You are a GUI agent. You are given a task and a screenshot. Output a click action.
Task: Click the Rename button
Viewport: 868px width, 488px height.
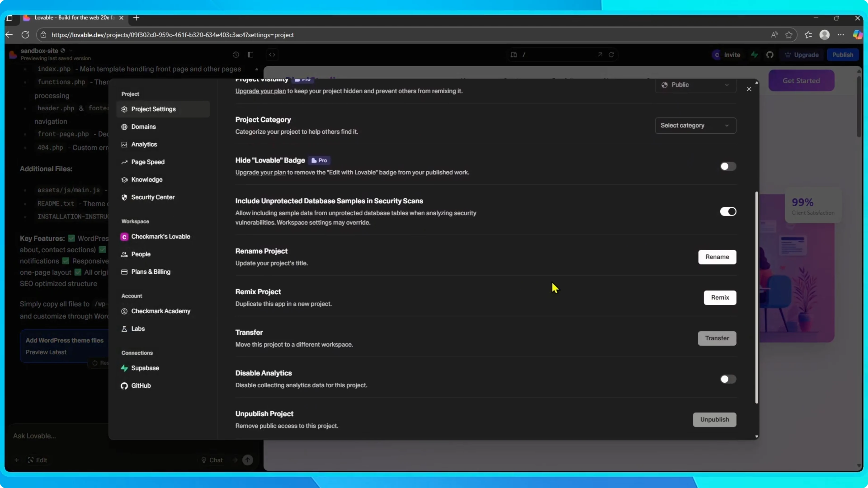tap(717, 257)
